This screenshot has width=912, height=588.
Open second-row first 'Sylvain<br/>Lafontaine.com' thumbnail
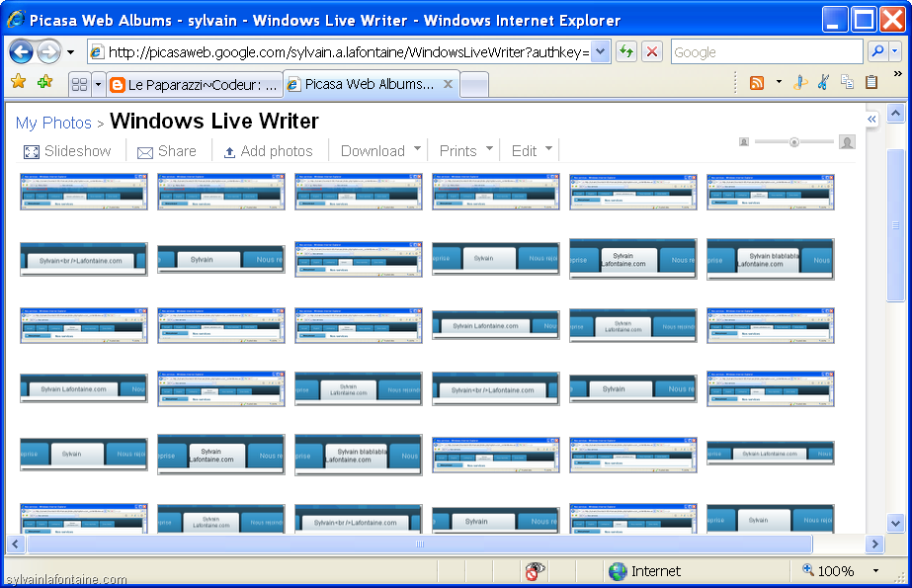pos(84,259)
